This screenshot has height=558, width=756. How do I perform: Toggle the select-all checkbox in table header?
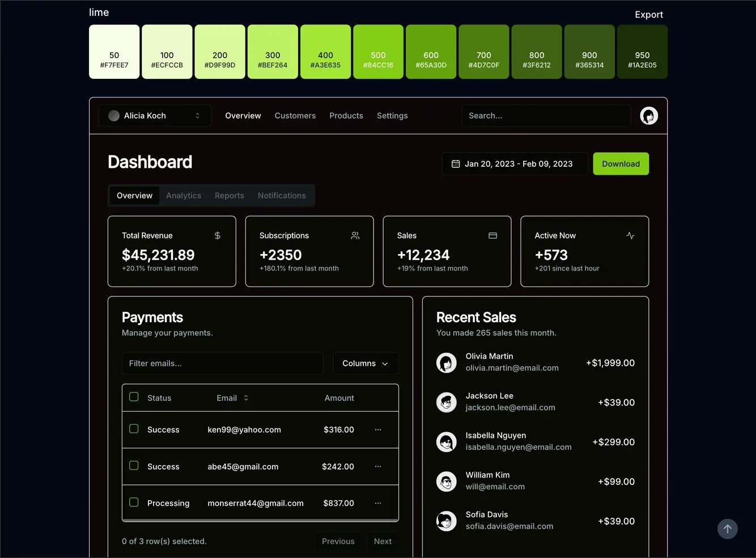[x=134, y=396]
